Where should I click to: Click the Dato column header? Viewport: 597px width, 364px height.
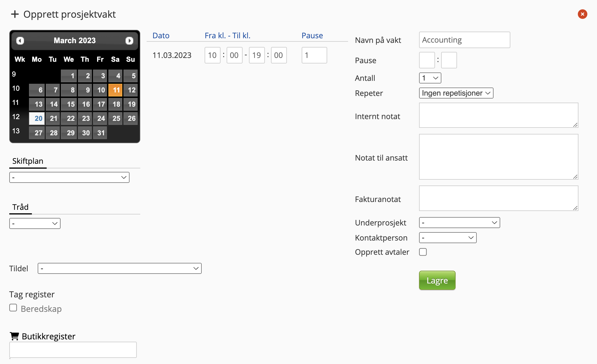click(x=161, y=36)
